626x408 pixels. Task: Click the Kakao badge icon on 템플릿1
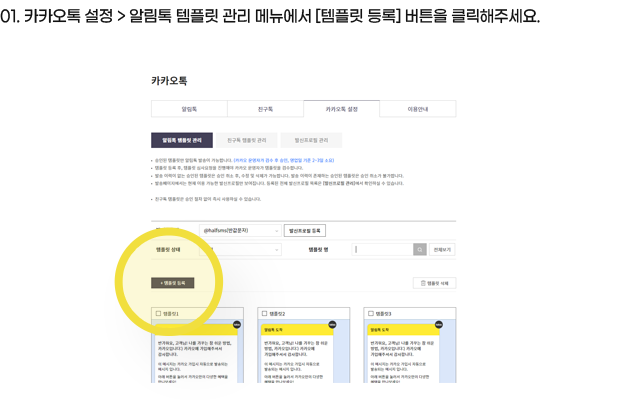[x=237, y=325]
